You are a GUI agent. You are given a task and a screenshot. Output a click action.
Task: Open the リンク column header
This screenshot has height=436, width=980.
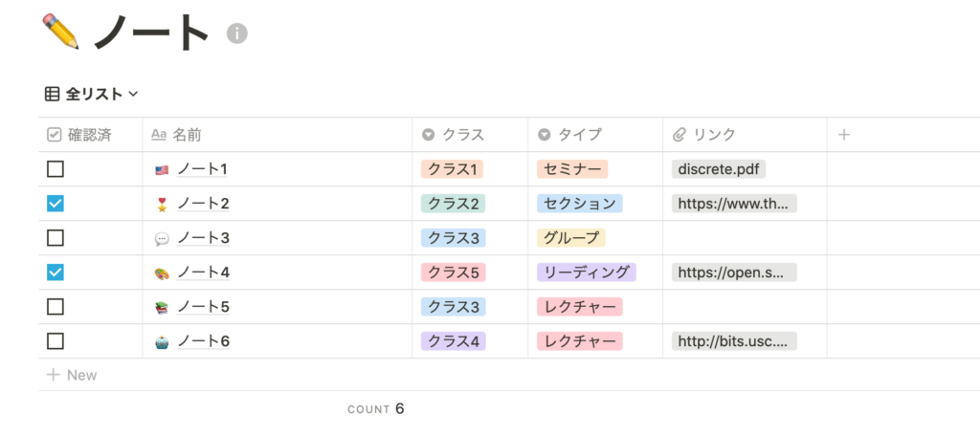pyautogui.click(x=745, y=134)
